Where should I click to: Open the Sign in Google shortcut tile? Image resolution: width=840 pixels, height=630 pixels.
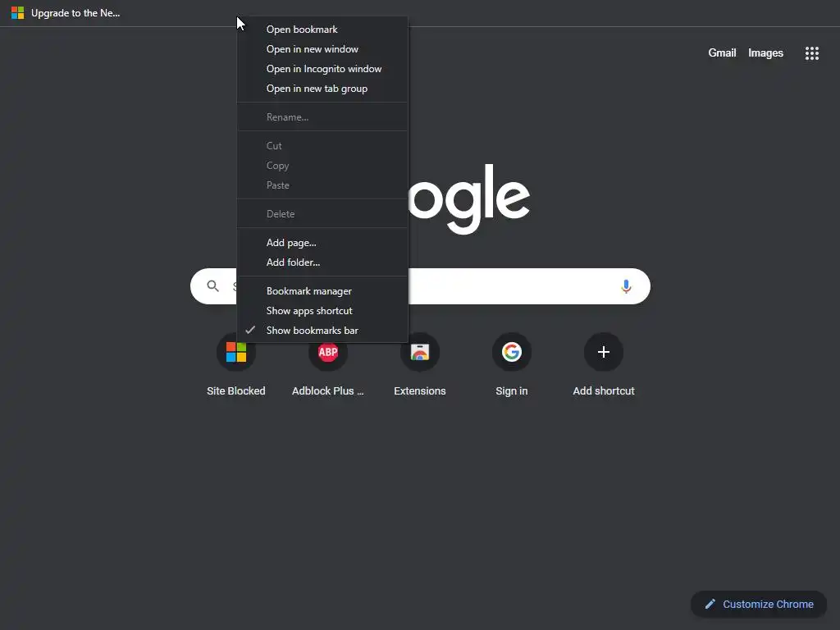tap(512, 353)
